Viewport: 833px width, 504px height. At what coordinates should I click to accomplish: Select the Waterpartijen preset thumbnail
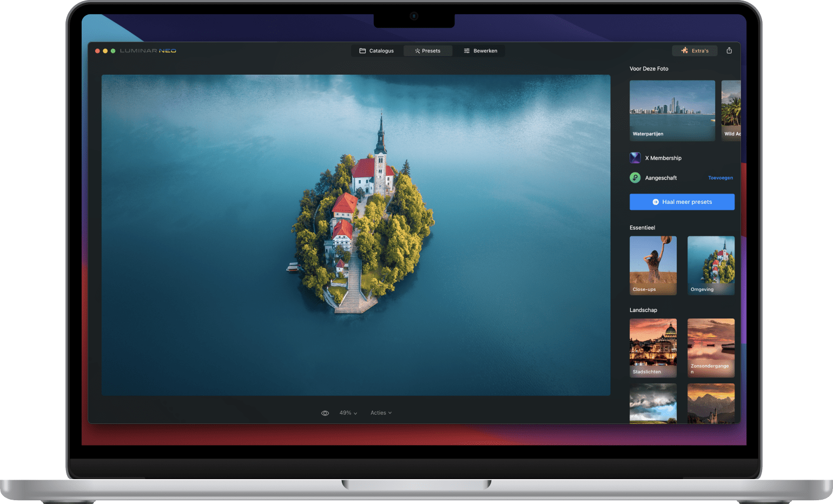[672, 111]
